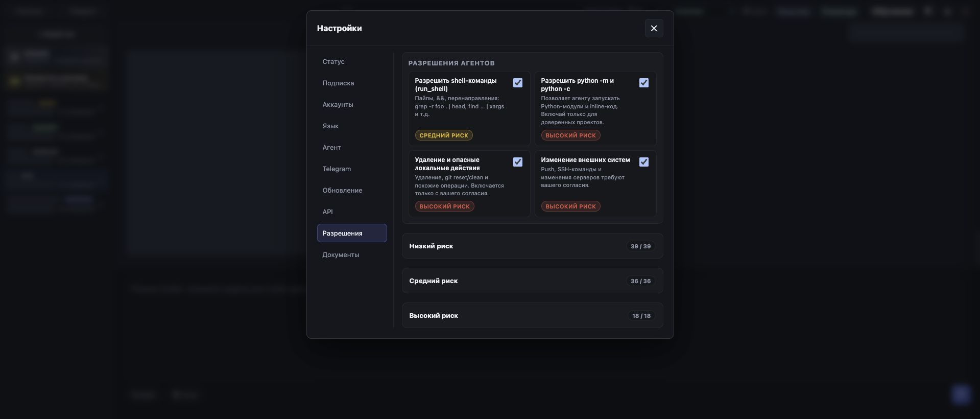Click the 36 / 36 counter
This screenshot has width=980, height=419.
point(640,281)
